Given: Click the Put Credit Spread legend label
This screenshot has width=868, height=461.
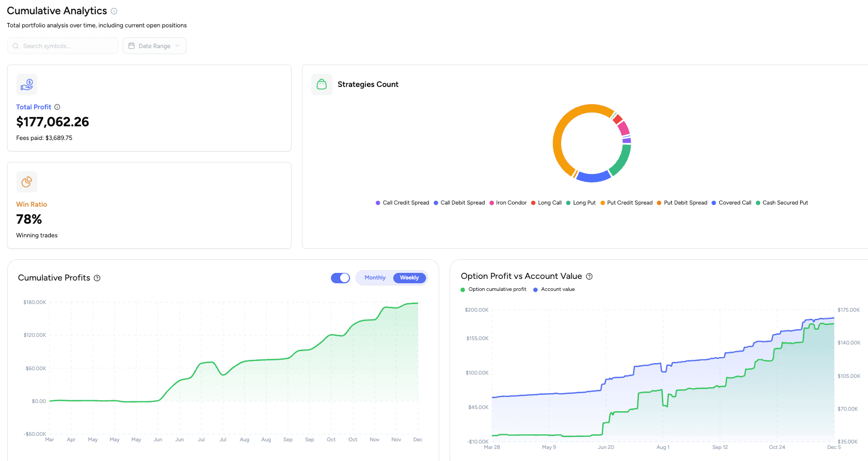Looking at the screenshot, I should (x=630, y=203).
